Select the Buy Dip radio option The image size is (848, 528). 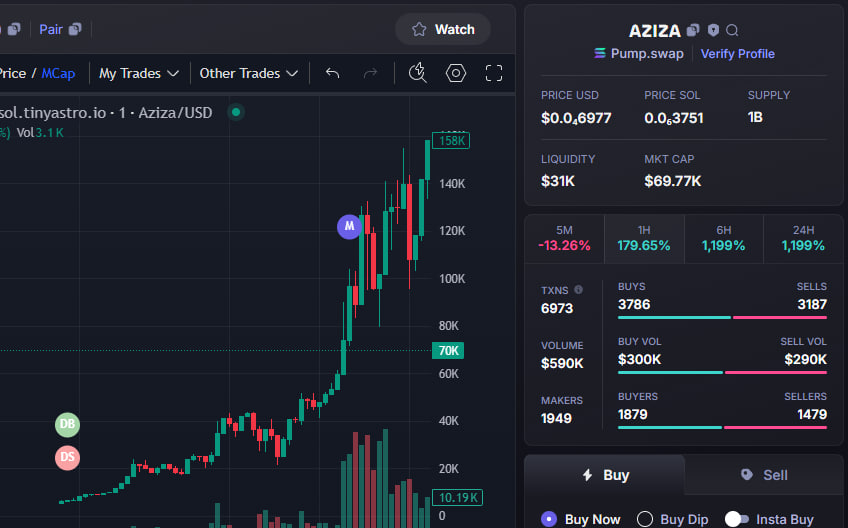click(x=645, y=519)
